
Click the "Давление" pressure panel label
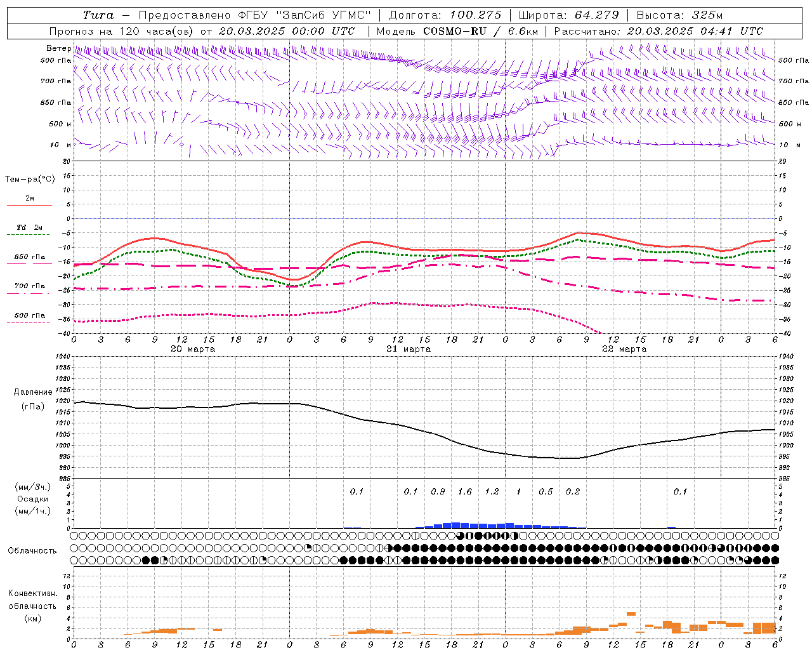[x=33, y=392]
